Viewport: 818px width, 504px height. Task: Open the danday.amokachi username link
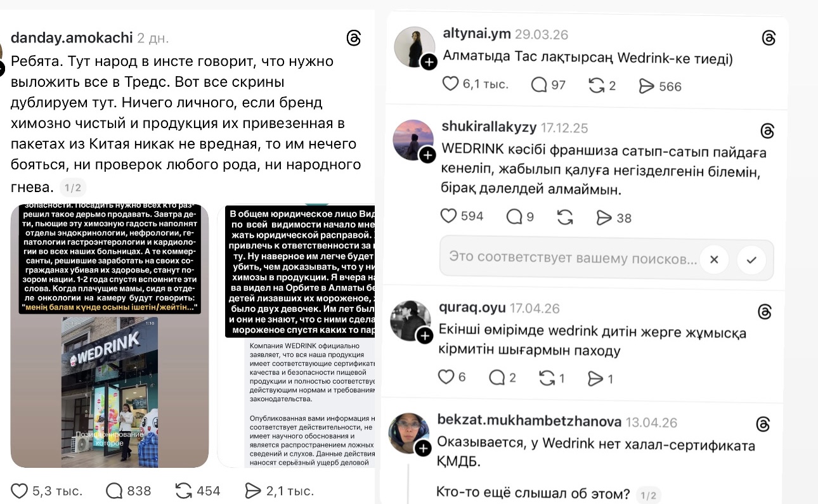point(72,37)
